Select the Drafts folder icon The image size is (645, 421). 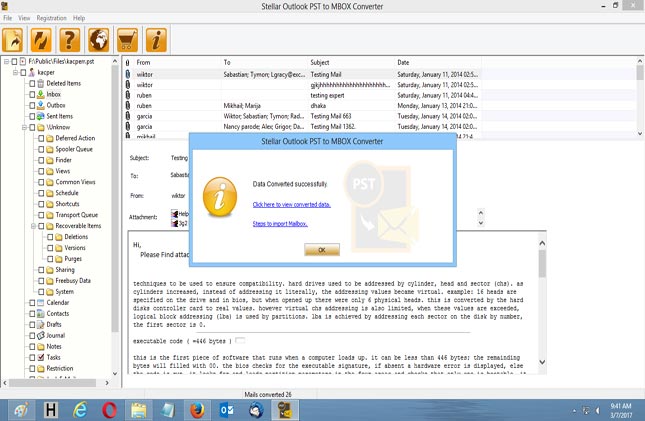[x=41, y=325]
